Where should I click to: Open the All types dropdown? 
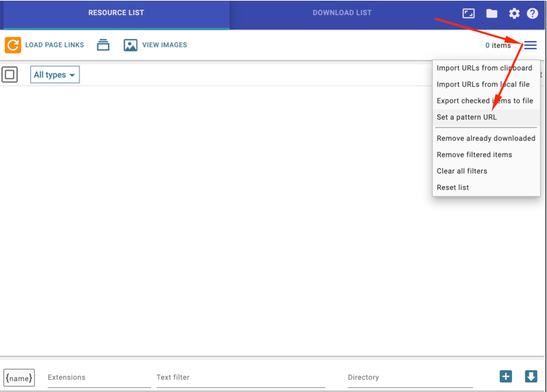tap(55, 75)
